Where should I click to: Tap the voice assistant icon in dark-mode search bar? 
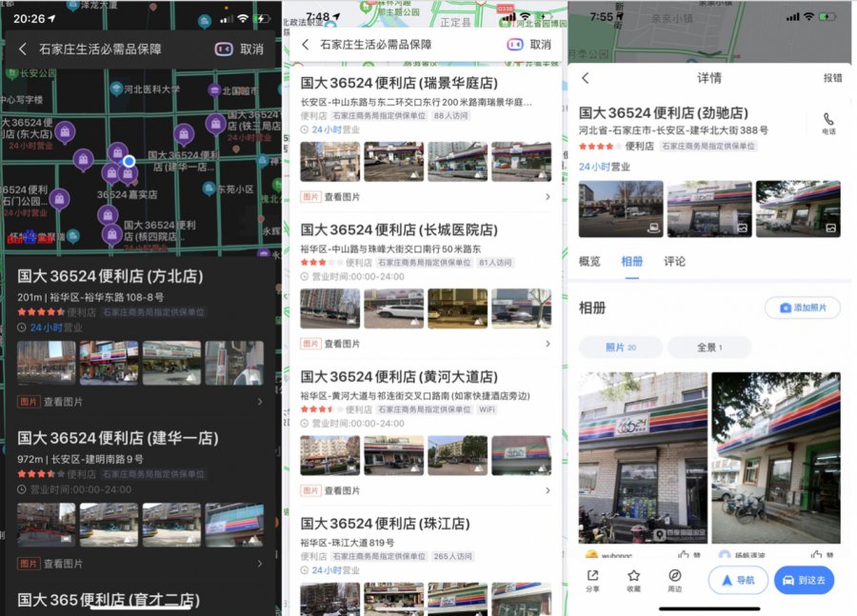[224, 50]
